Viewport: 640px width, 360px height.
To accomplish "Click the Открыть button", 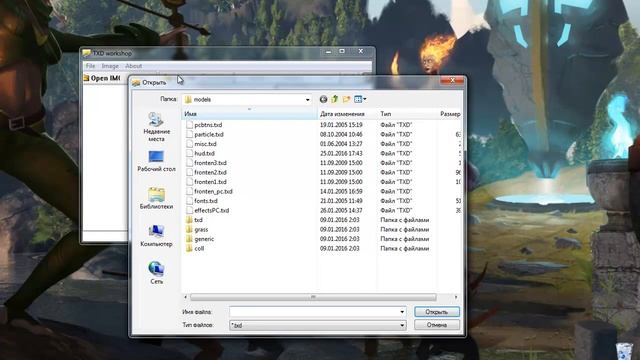I will pos(437,312).
